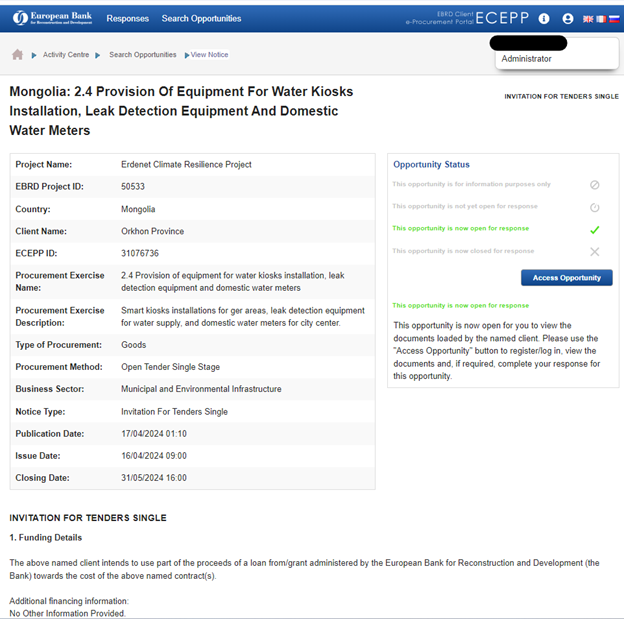
Task: Click 'now closed for response' status text
Action: point(463,251)
